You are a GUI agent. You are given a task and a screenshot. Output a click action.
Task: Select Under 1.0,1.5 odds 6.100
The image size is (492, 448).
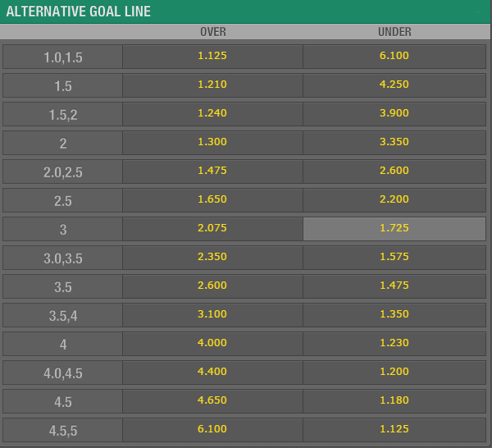click(x=394, y=57)
